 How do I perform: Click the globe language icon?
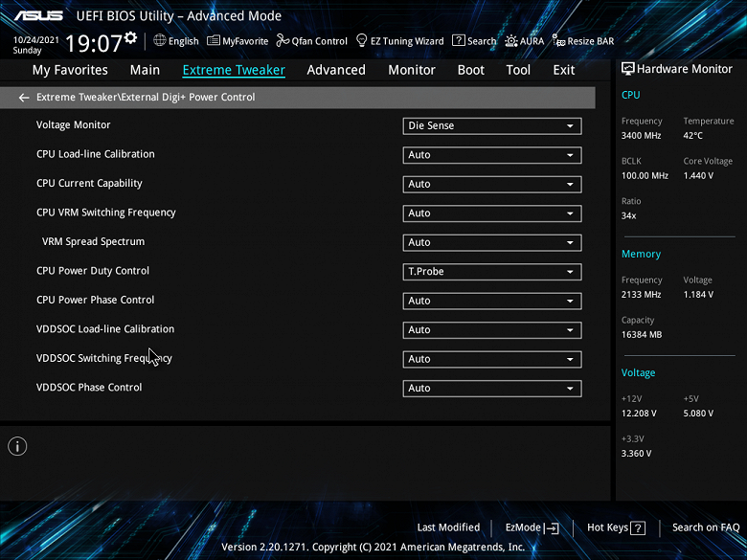coord(160,40)
